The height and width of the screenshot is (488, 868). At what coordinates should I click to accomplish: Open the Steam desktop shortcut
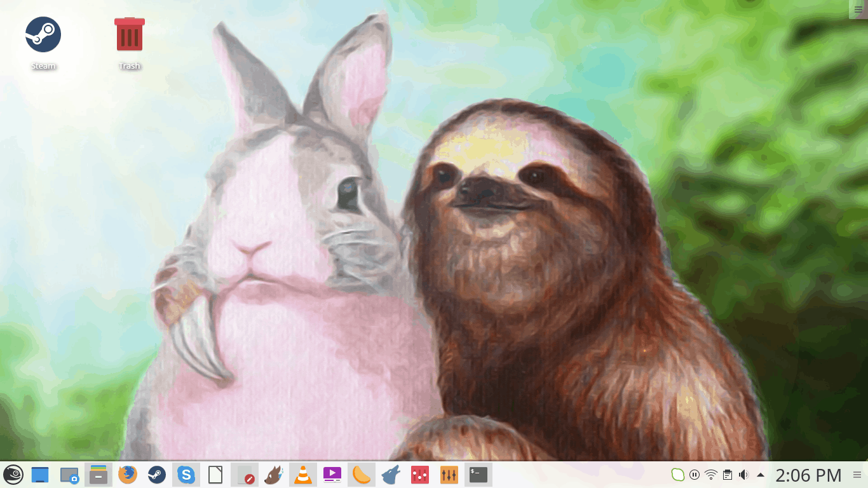[x=43, y=43]
